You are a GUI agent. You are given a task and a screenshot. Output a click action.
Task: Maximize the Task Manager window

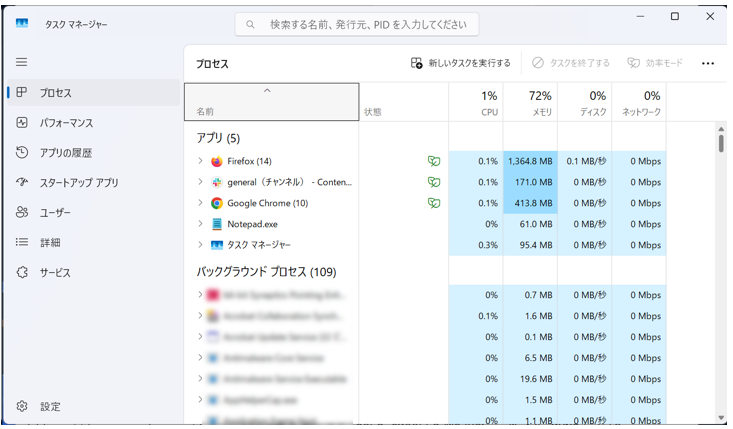tap(675, 16)
